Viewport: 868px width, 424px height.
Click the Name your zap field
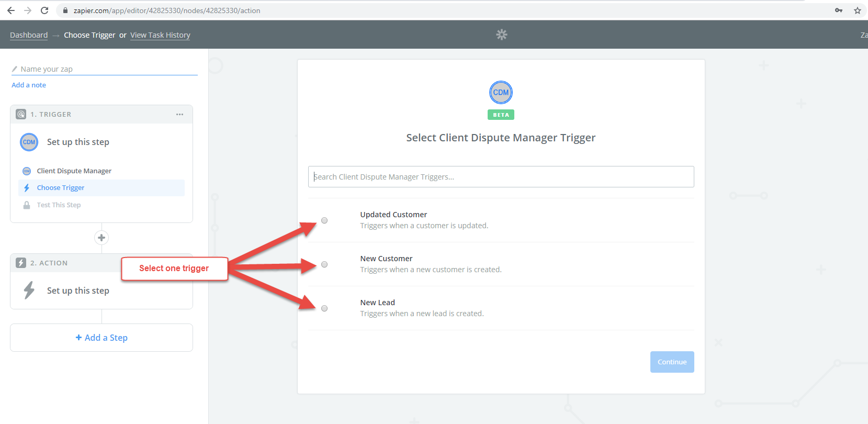(x=105, y=69)
